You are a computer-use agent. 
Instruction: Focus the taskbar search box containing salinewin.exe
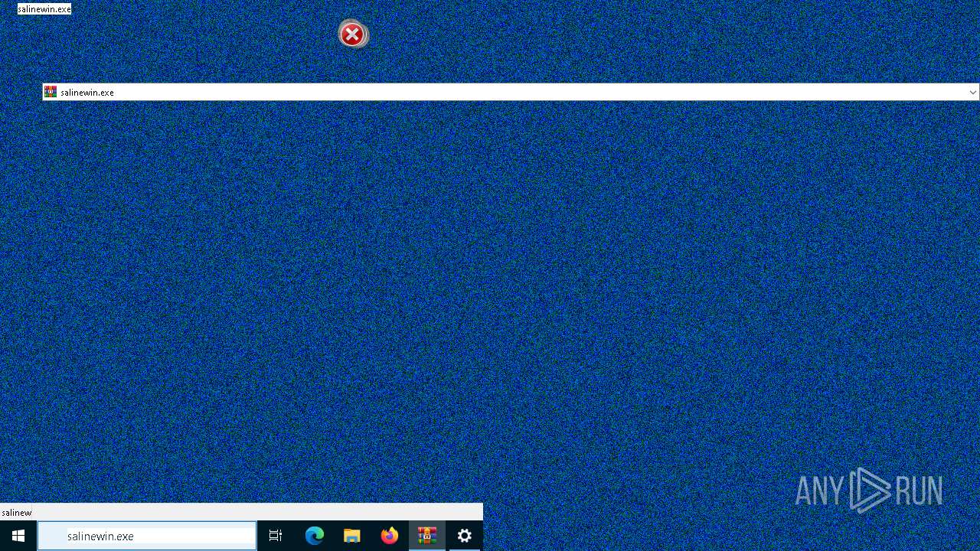[x=147, y=536]
